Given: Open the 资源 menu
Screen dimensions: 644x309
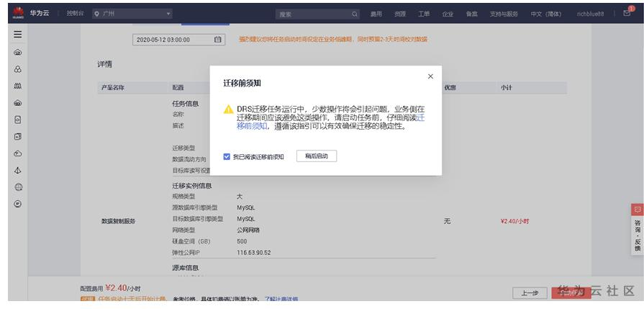Looking at the screenshot, I should [400, 14].
